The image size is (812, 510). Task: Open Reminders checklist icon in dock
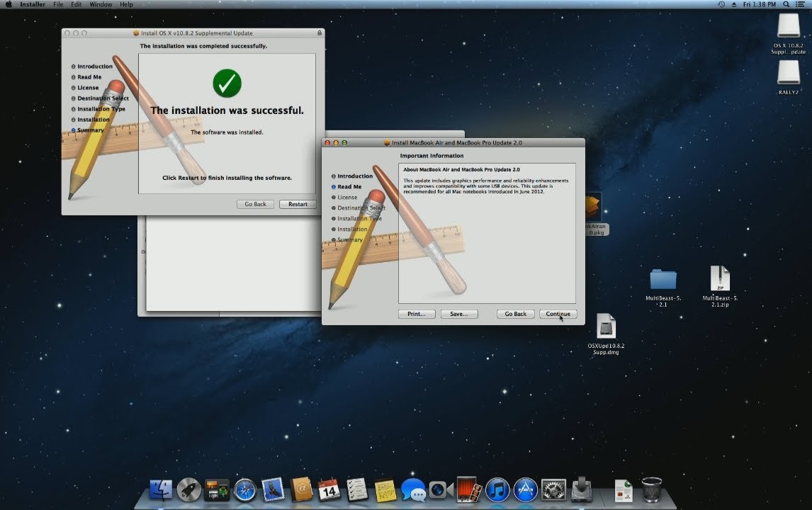(357, 489)
